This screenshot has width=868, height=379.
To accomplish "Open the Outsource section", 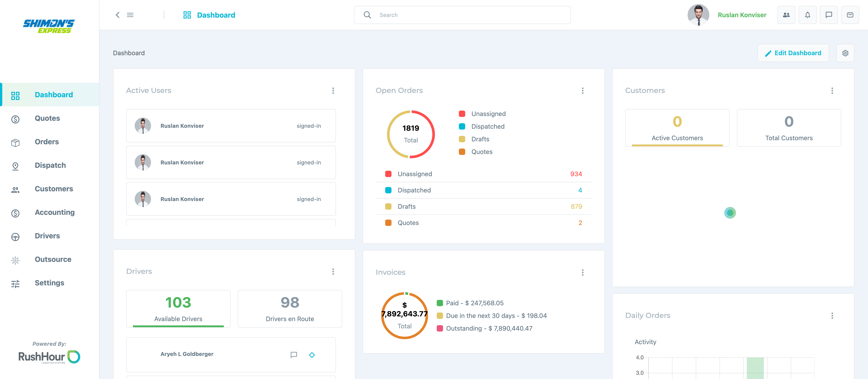I will pyautogui.click(x=53, y=259).
